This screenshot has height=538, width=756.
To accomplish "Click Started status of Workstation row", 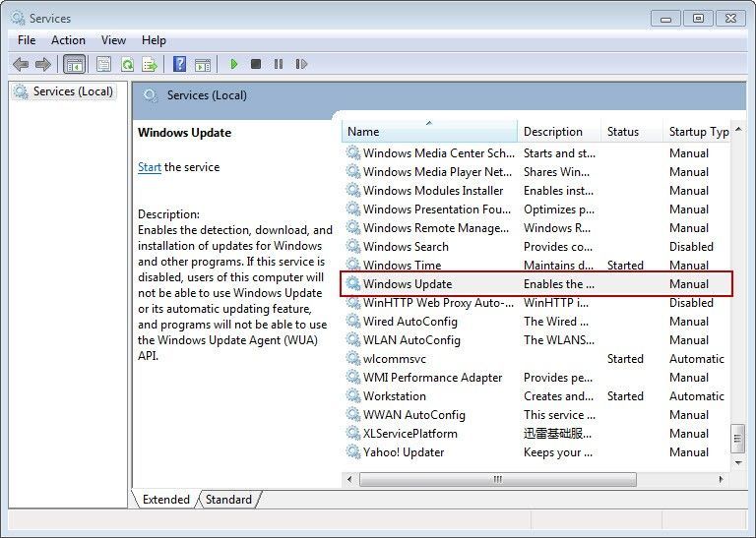I will click(625, 396).
